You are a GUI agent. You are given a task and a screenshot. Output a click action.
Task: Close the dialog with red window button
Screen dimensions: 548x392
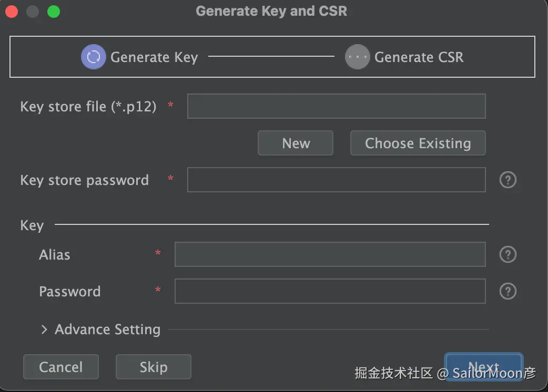12,12
